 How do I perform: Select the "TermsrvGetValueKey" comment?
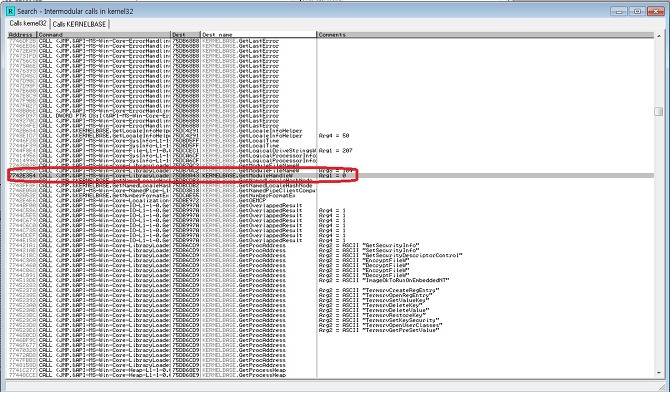tap(374, 300)
